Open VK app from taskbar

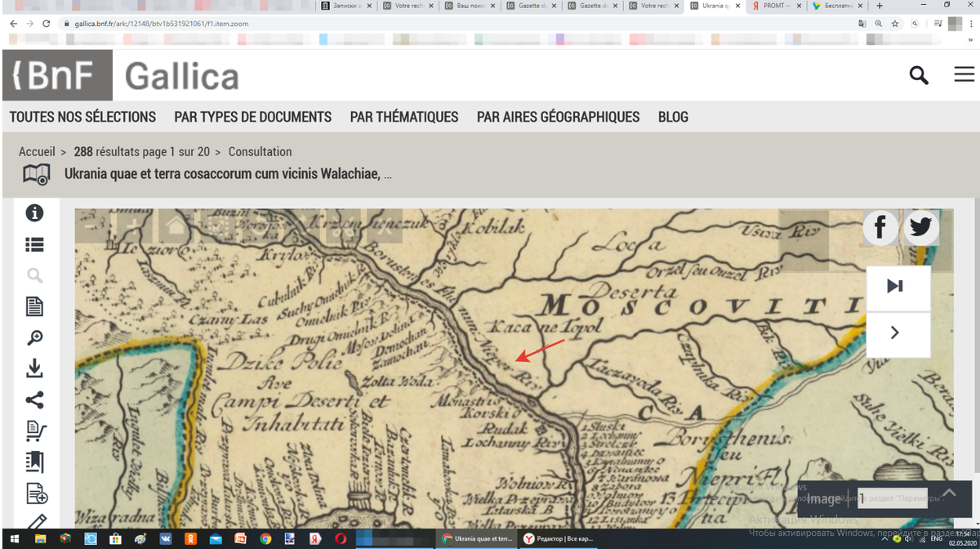[167, 539]
